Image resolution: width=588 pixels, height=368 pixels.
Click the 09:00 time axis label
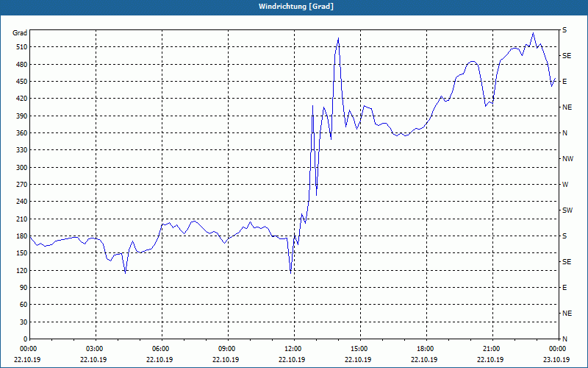226,349
